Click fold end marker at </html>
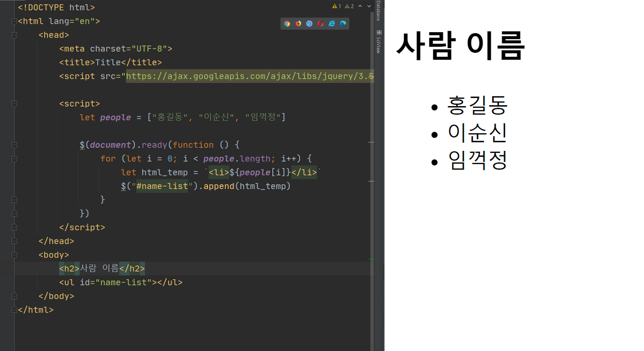 point(14,310)
